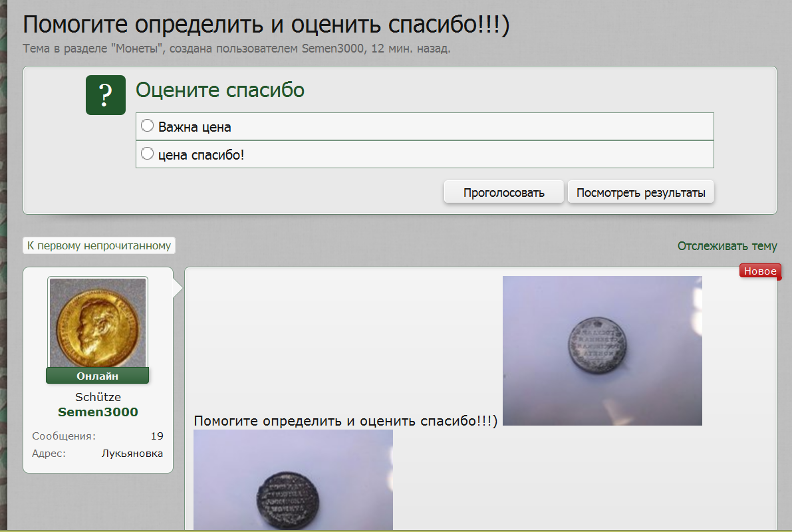This screenshot has width=792, height=532.
Task: Click the green "Онлайн" status badge
Action: click(x=98, y=376)
